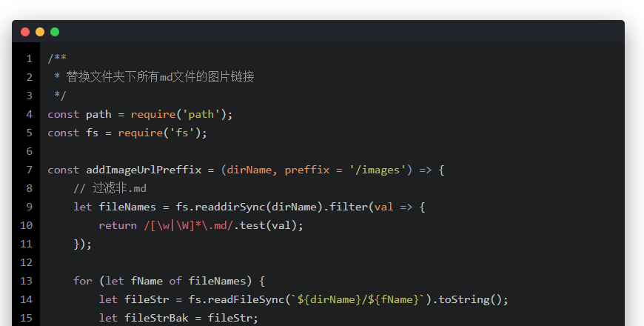Click line number 7 in gutter
This screenshot has width=644, height=326.
click(x=29, y=170)
